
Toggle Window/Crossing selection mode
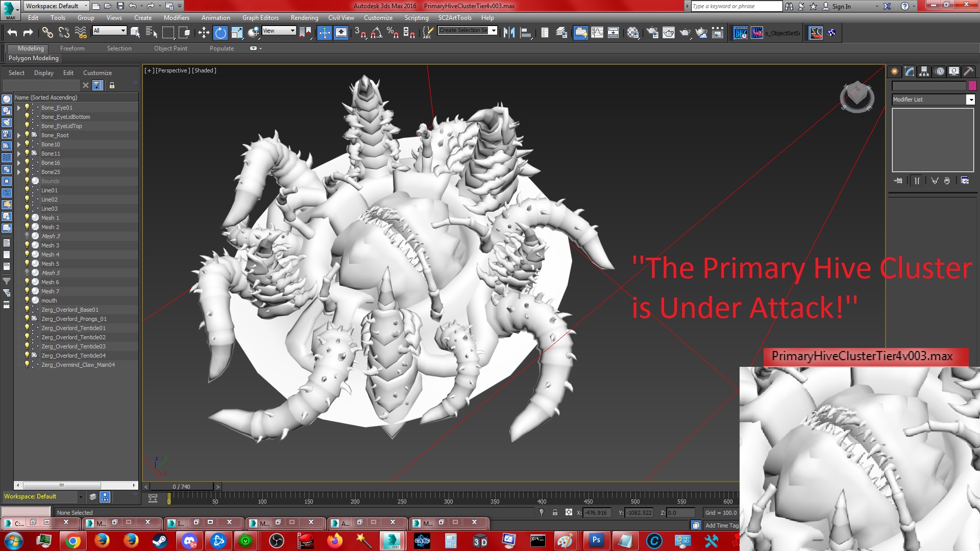(184, 33)
